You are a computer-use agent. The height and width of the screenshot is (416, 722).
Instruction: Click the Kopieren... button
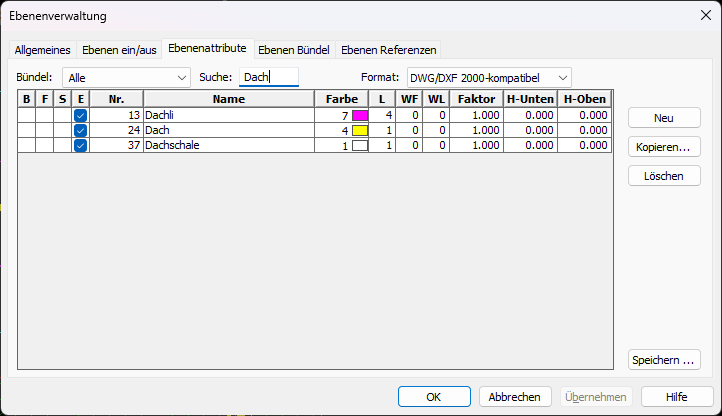point(664,147)
